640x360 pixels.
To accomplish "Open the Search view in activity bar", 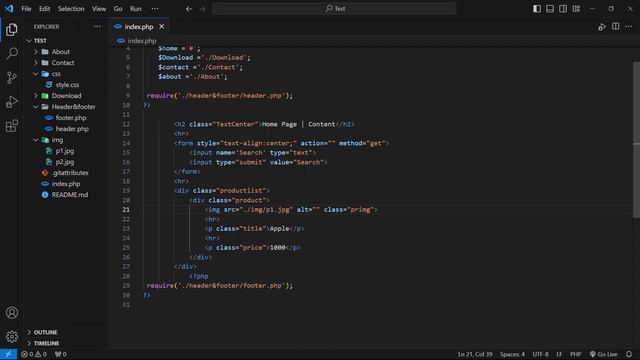I will coord(12,53).
